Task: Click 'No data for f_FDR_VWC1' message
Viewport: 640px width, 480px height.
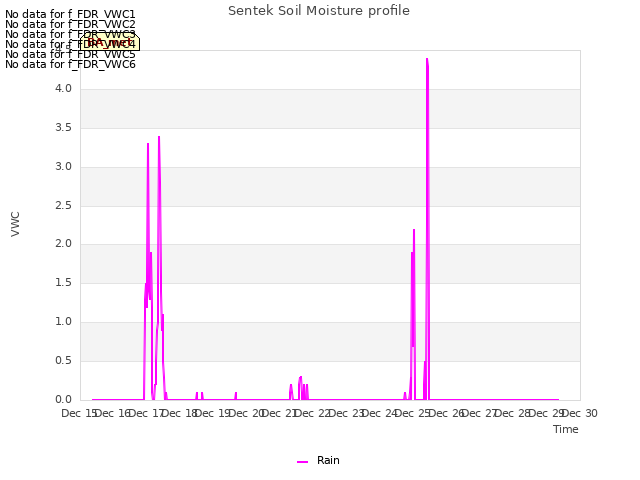Action: (70, 14)
